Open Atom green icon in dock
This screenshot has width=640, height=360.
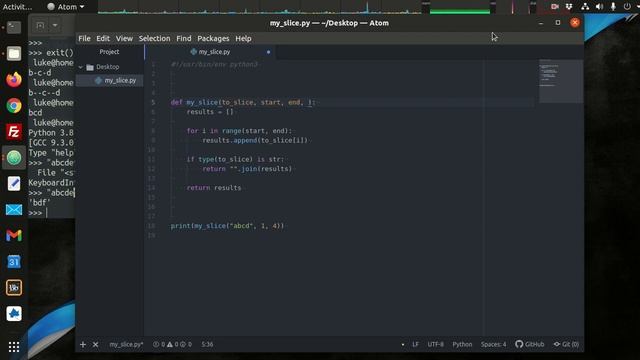(x=14, y=158)
